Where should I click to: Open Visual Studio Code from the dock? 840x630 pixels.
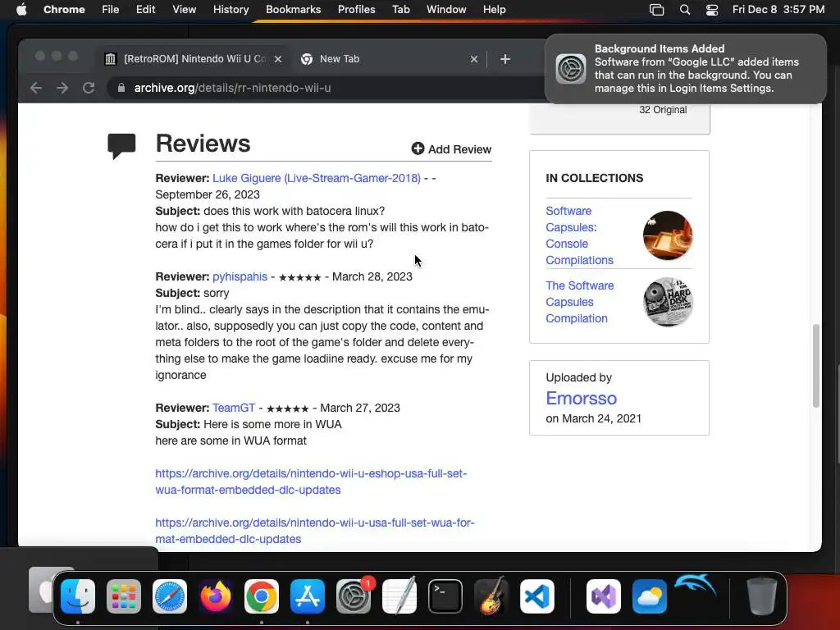coord(537,596)
